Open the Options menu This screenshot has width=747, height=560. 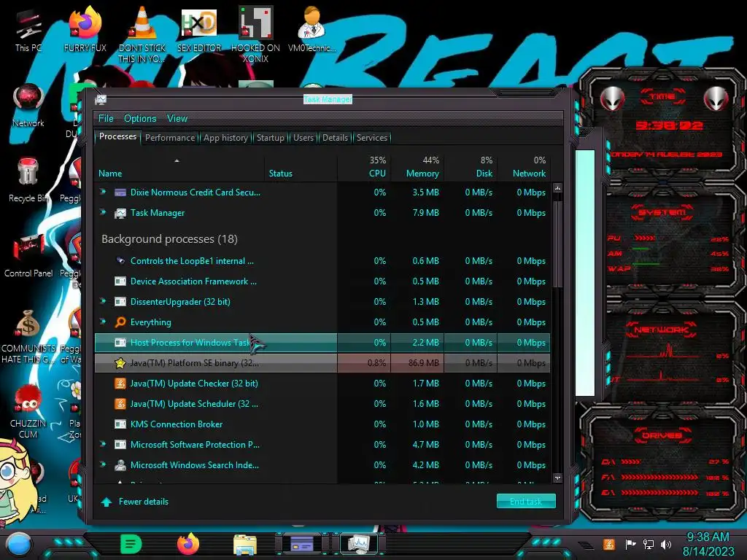point(140,119)
